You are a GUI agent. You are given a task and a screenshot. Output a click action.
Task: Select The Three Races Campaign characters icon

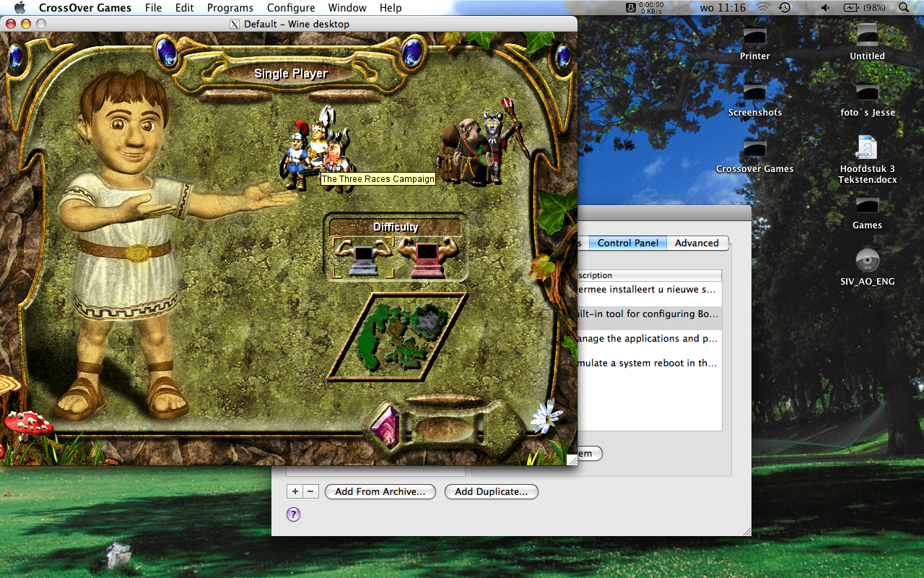318,149
